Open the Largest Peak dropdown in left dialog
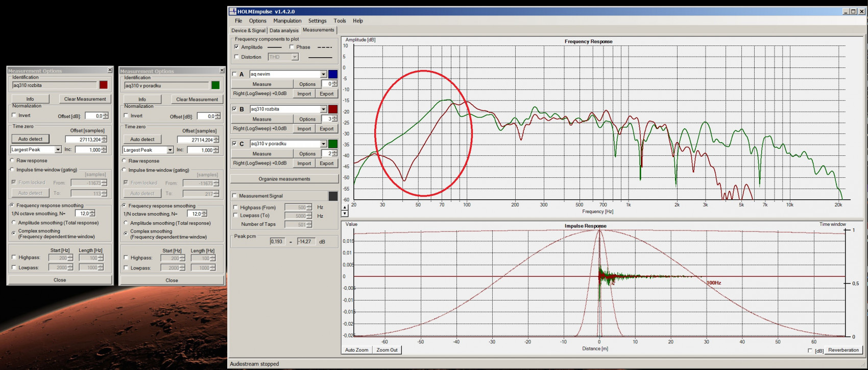The width and height of the screenshot is (868, 370). [x=58, y=150]
